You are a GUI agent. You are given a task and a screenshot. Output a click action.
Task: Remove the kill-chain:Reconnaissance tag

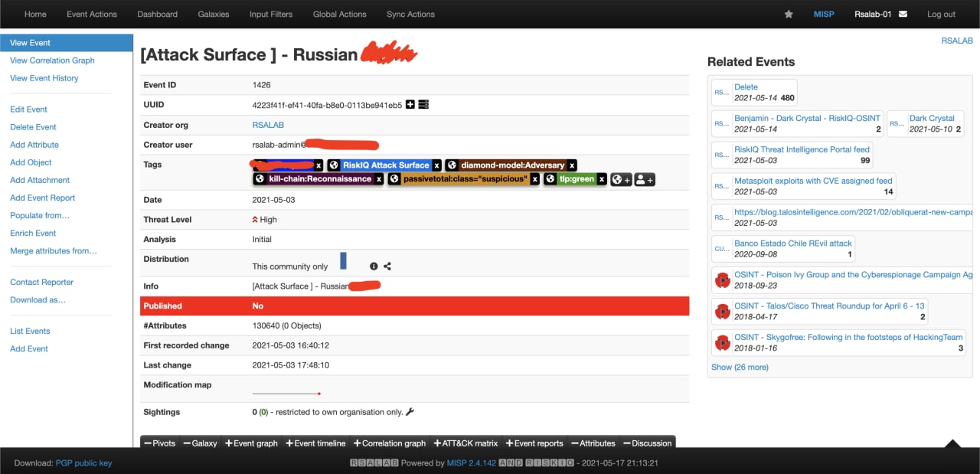(x=379, y=179)
